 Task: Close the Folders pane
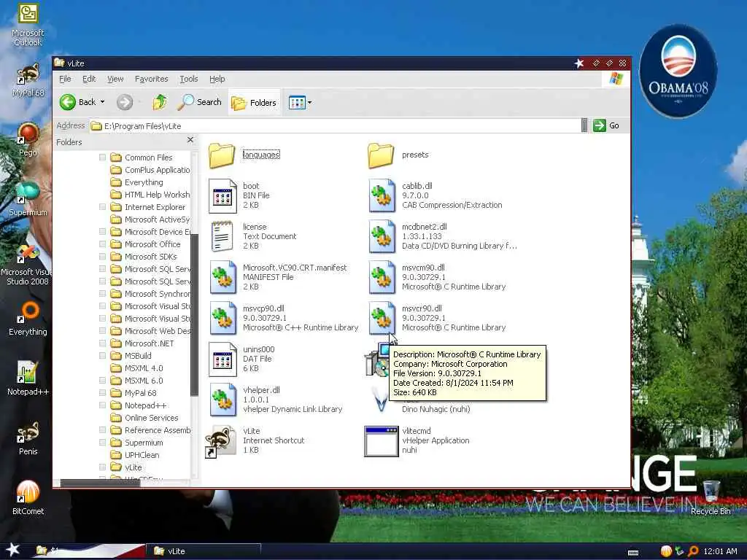tap(190, 140)
